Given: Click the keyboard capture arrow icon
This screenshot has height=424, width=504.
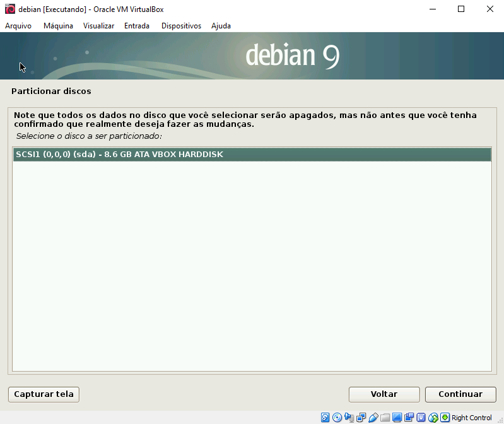Looking at the screenshot, I should [x=445, y=418].
